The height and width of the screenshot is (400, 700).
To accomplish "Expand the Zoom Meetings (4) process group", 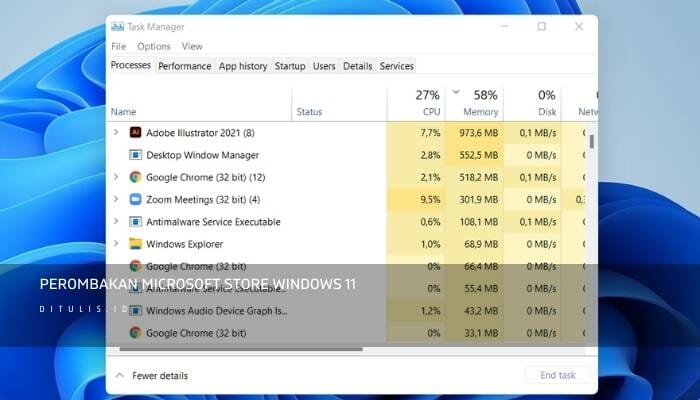I will pos(116,199).
